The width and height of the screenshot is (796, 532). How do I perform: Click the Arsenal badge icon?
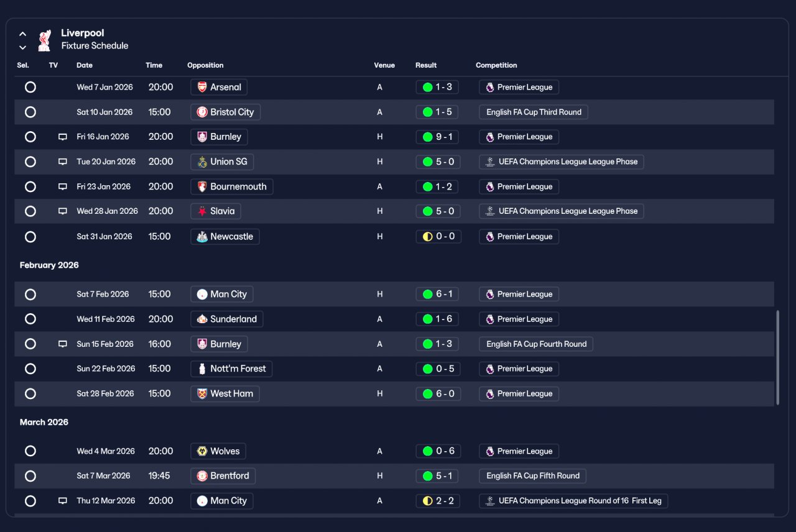coord(202,87)
